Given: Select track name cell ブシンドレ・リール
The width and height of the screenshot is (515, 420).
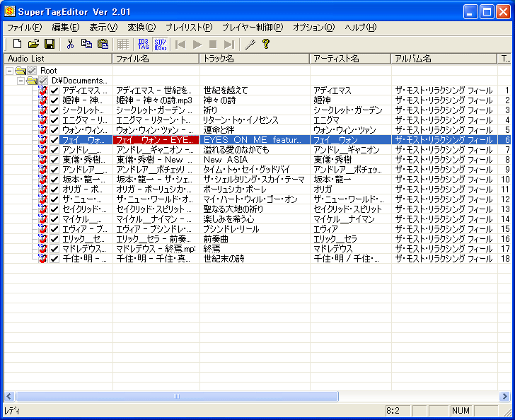Looking at the screenshot, I should (x=255, y=229).
